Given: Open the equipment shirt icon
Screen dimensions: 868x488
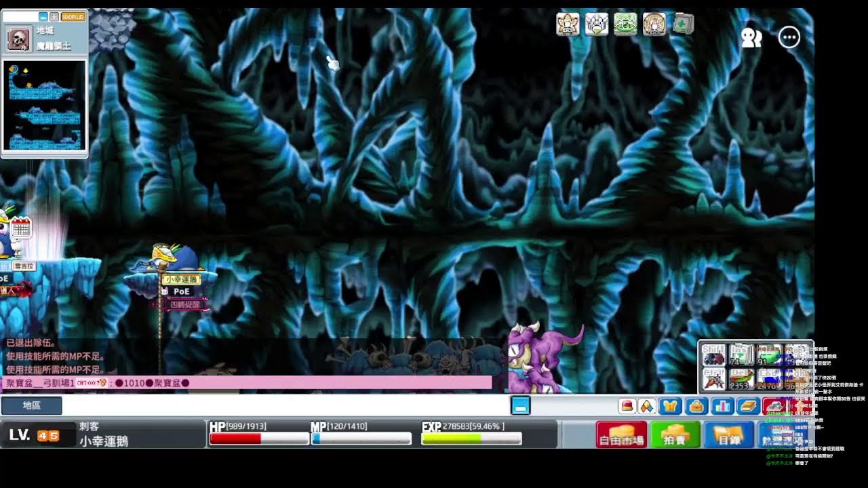Looking at the screenshot, I should pyautogui.click(x=670, y=406).
